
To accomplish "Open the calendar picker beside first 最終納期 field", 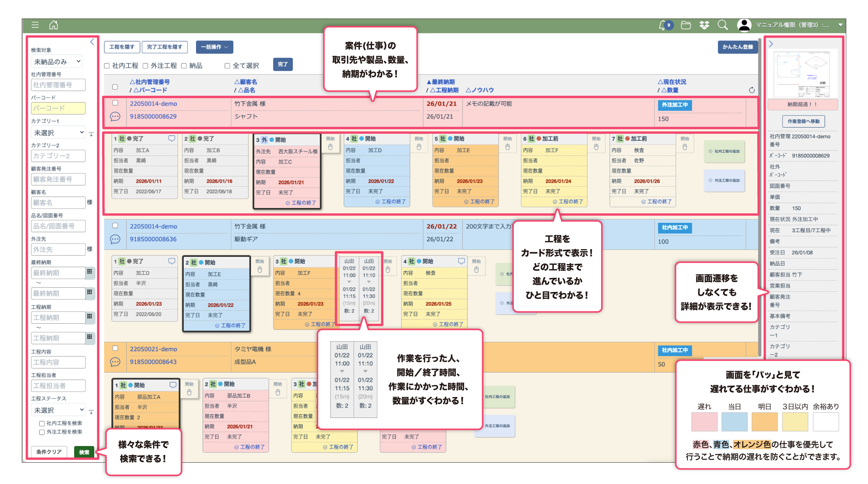I will (x=89, y=272).
